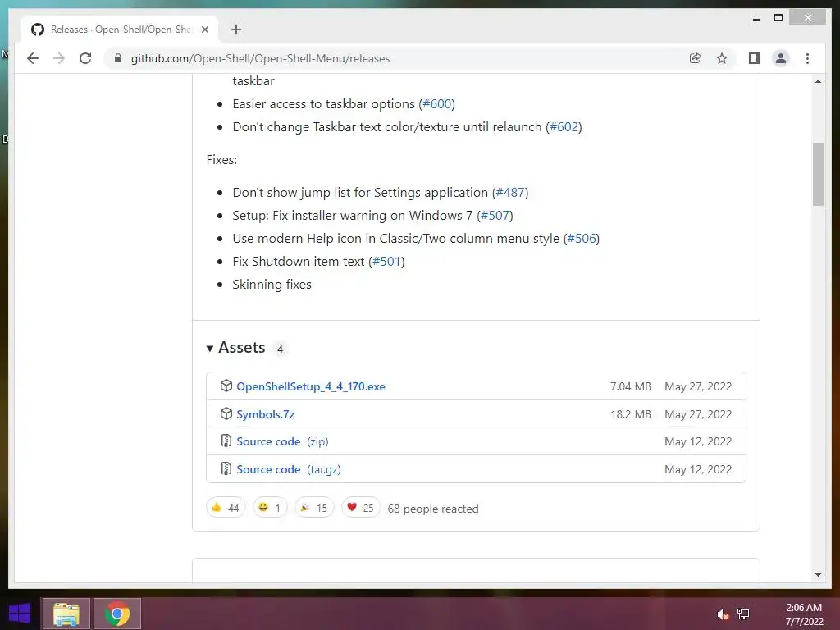The image size is (840, 630).
Task: Click package icon beside OpenShellSetup exe
Action: [226, 386]
